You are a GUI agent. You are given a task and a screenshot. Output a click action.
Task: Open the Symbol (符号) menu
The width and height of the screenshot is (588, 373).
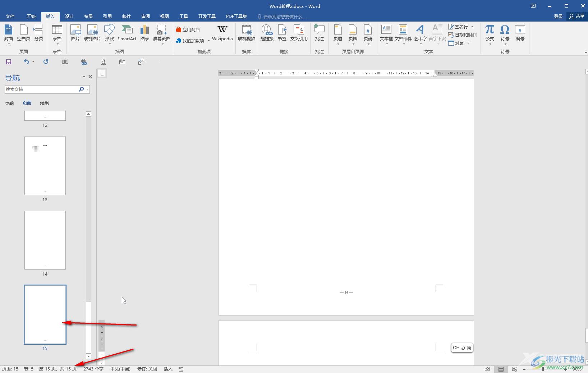point(505,34)
